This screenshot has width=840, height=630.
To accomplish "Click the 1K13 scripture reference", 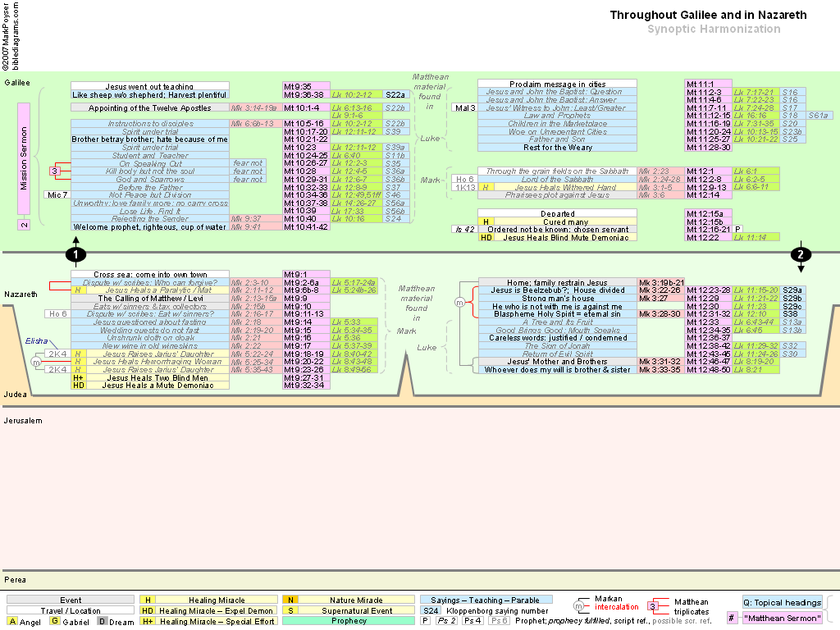I will [x=464, y=188].
